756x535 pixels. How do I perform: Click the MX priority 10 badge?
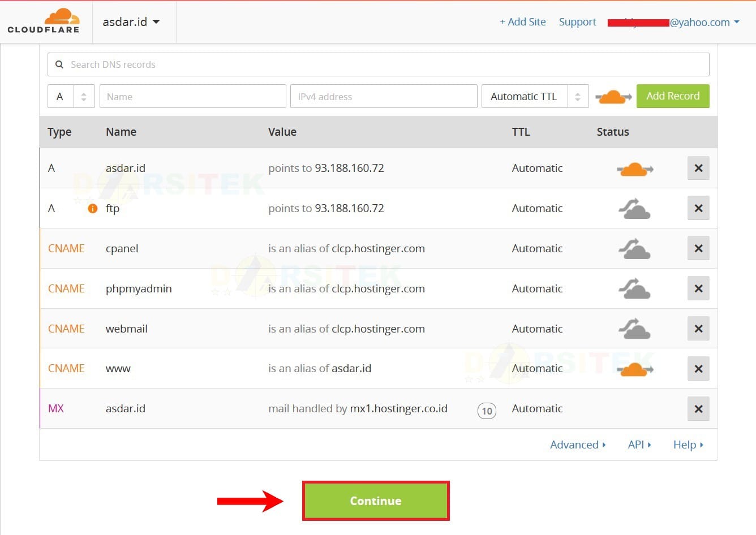(487, 411)
